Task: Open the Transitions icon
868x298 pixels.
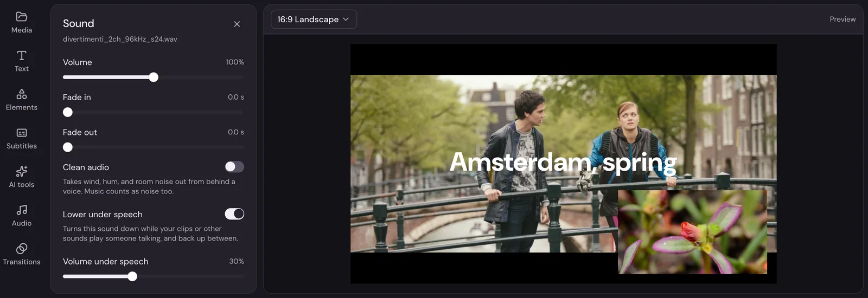Action: click(22, 249)
